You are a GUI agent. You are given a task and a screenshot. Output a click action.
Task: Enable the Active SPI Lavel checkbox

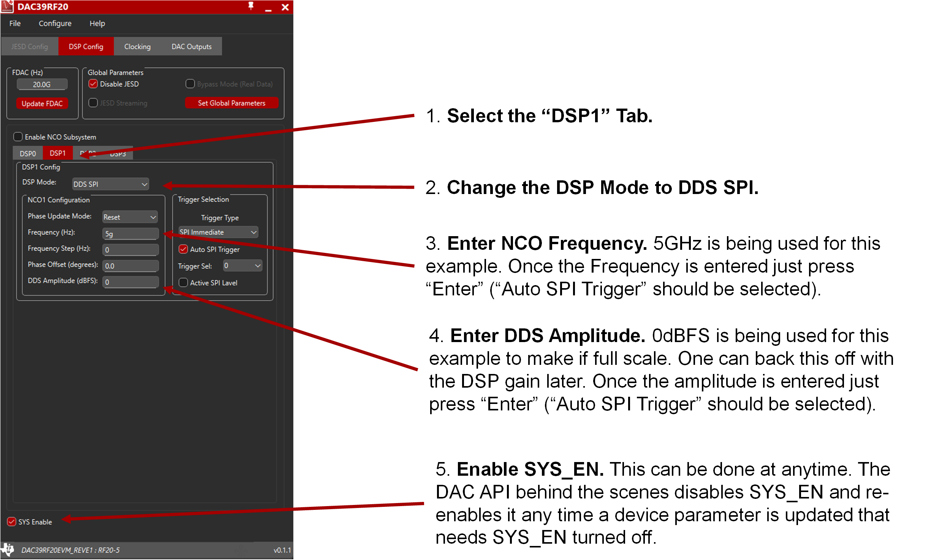(183, 282)
